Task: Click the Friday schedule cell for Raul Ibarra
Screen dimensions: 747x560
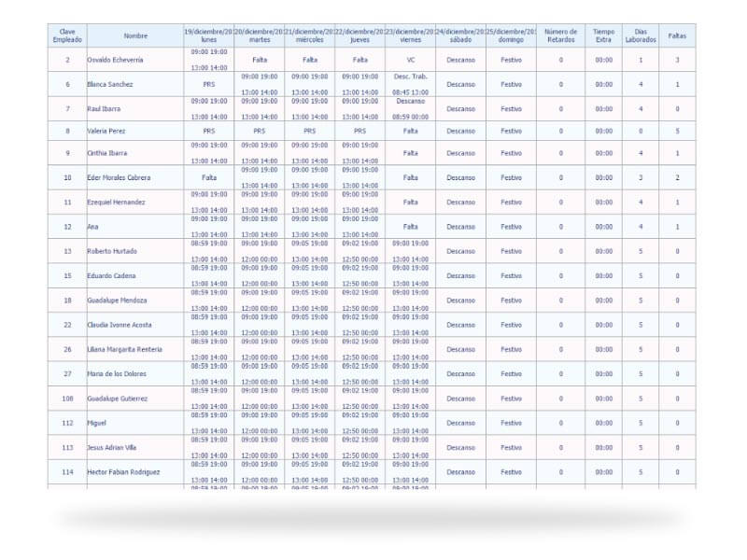Action: click(410, 109)
